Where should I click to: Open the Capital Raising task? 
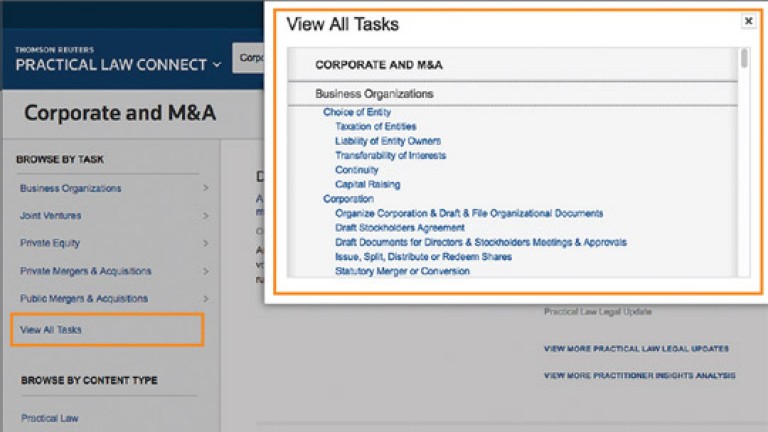367,185
